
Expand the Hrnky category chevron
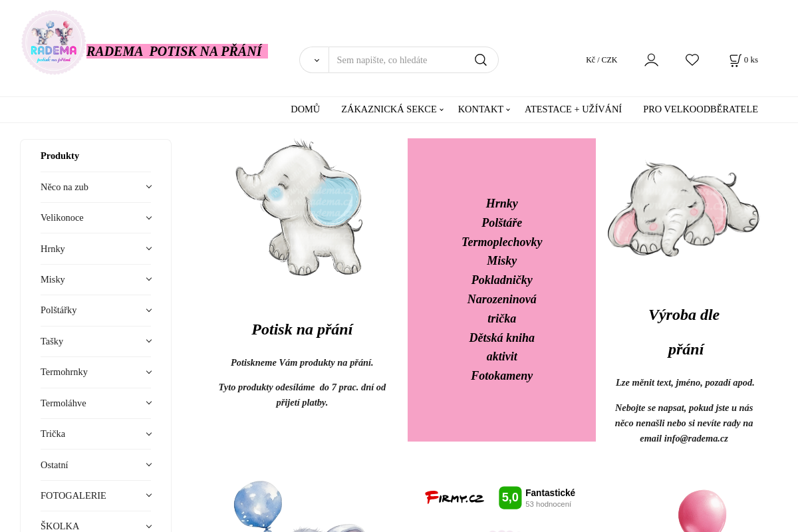pos(149,249)
